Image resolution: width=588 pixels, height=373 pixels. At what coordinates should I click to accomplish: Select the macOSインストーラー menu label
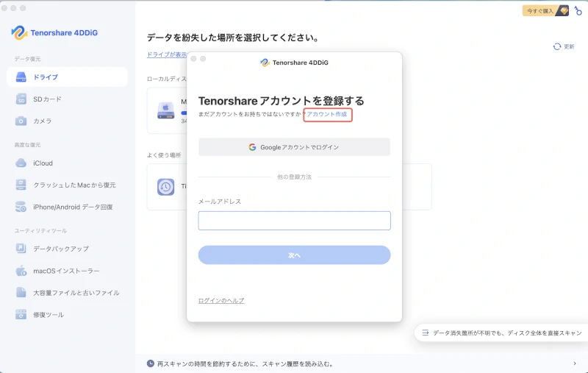point(66,271)
